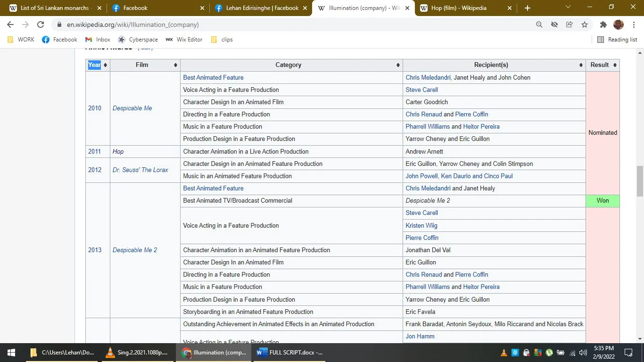Screen dimensions: 644x362
Task: Select the Andrew Arnett recipient cell
Action: coord(494,152)
